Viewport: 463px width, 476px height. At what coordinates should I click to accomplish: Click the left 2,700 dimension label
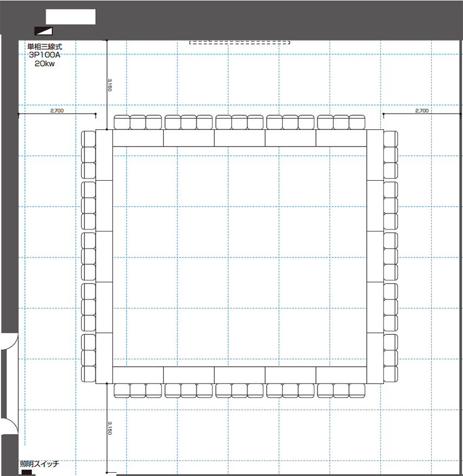(x=57, y=110)
